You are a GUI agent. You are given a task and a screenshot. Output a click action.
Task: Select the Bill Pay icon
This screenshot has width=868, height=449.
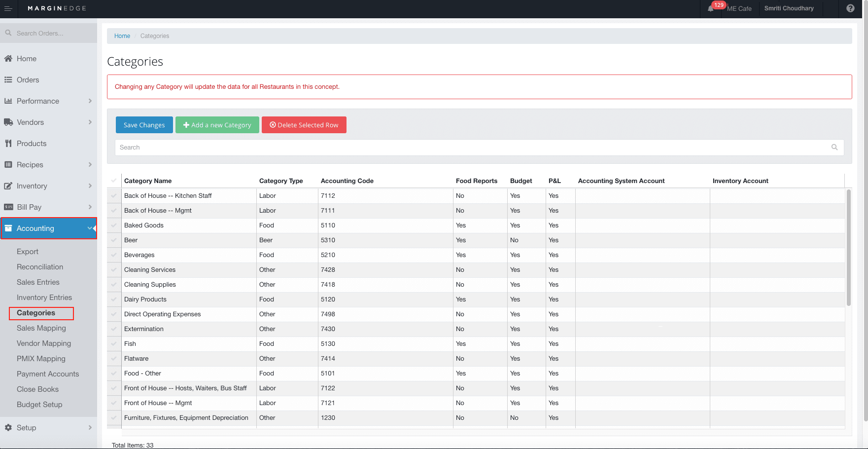point(9,207)
